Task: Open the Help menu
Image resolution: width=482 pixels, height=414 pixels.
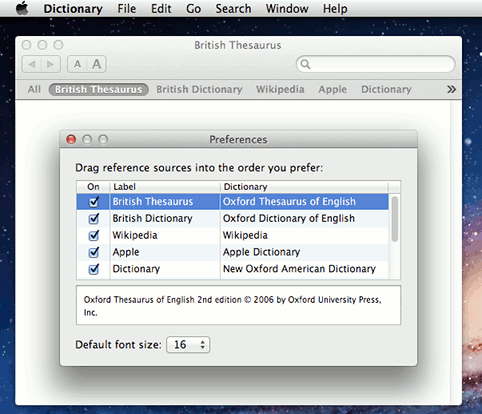Action: click(335, 8)
